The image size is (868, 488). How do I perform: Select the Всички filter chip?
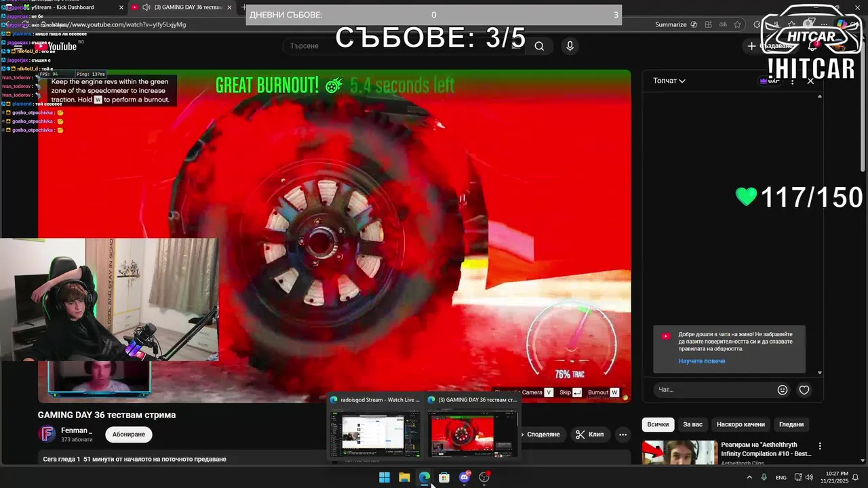coord(658,424)
